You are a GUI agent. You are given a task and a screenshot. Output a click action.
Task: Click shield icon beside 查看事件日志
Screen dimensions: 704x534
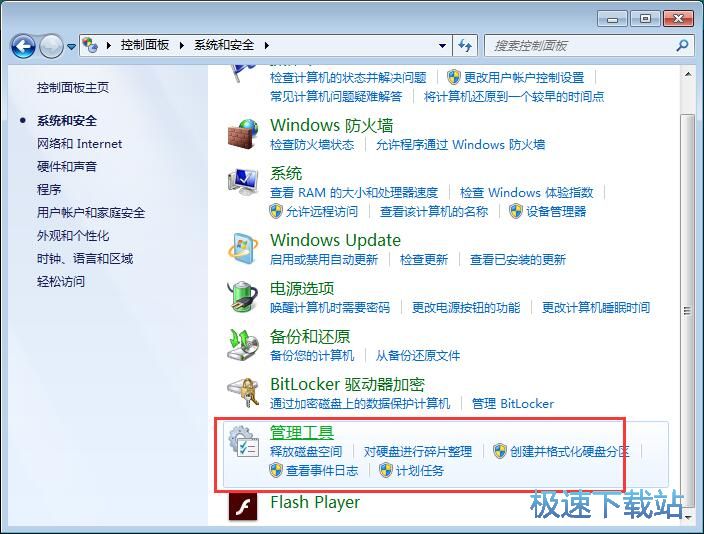pos(276,470)
